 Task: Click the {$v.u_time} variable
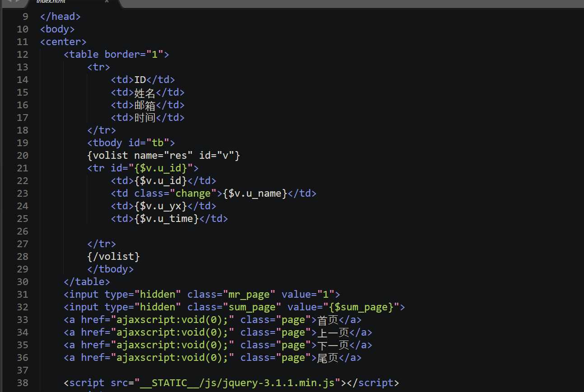(x=166, y=219)
